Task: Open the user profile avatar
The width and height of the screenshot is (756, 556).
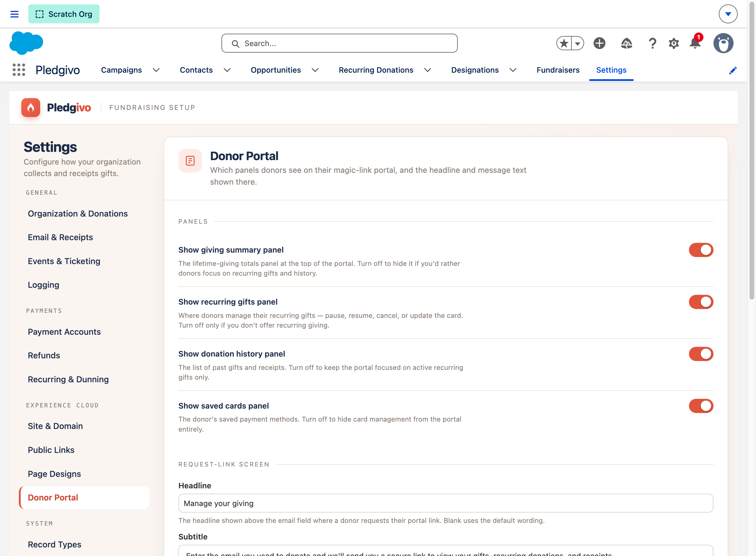Action: pyautogui.click(x=723, y=43)
